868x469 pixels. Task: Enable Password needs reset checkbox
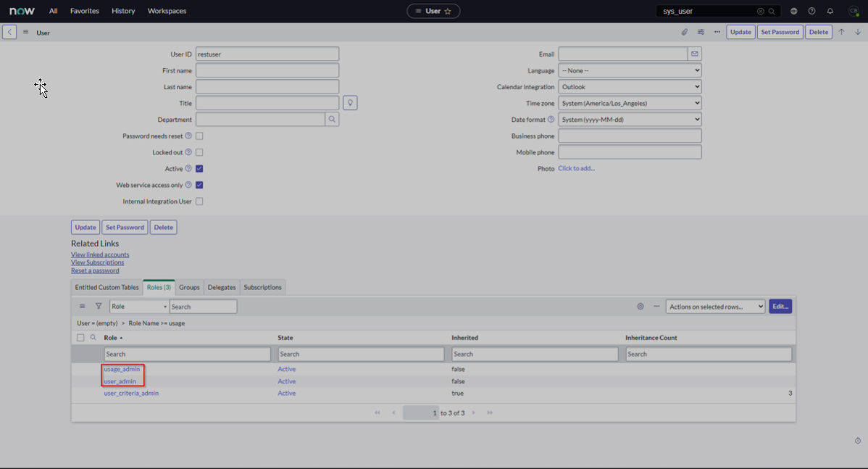click(199, 136)
